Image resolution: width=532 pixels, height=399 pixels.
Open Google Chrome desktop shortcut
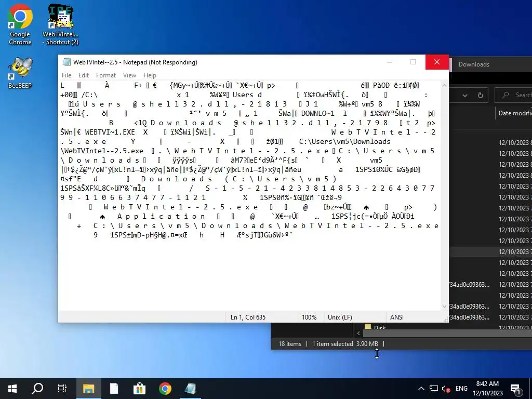[20, 25]
